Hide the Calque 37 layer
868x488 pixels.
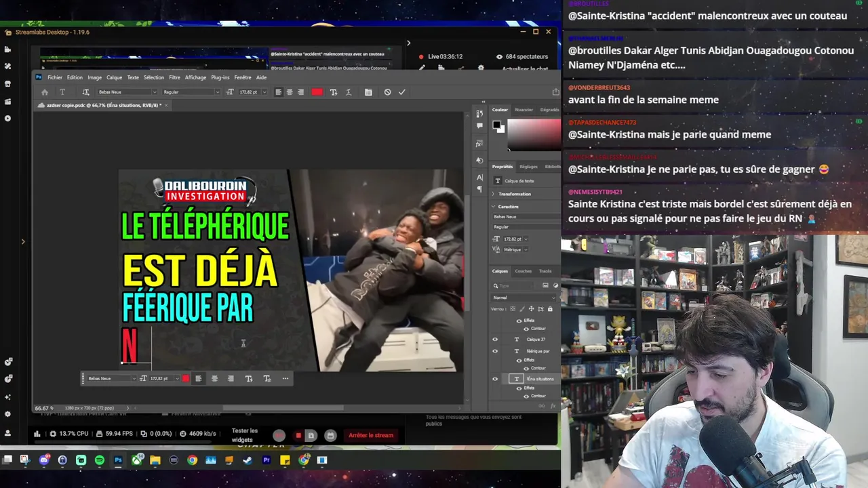pyautogui.click(x=495, y=340)
